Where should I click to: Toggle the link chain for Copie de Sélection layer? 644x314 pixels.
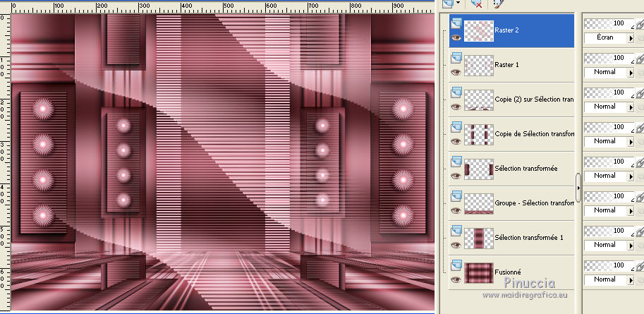click(x=640, y=129)
